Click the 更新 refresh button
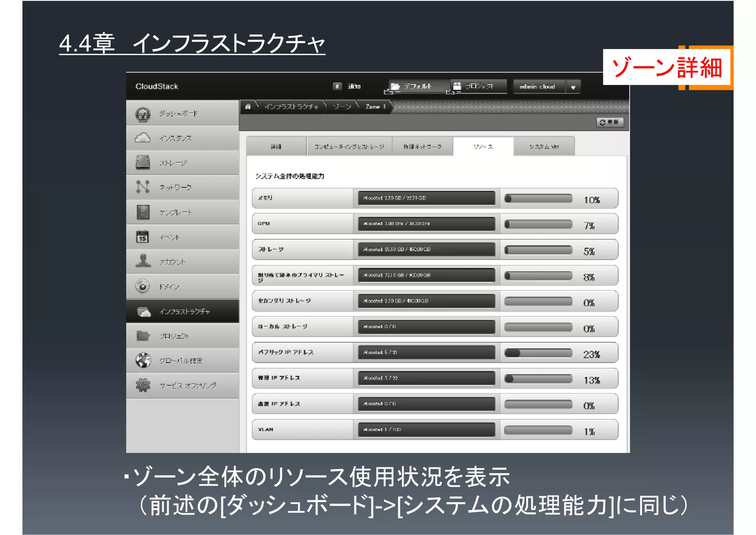Viewport: 756px width, 535px height. (610, 122)
